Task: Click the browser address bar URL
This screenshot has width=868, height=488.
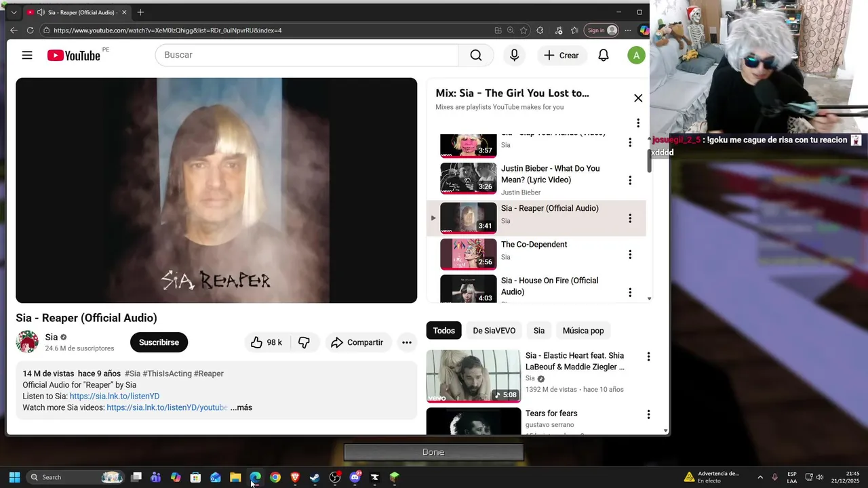Action: (x=167, y=30)
